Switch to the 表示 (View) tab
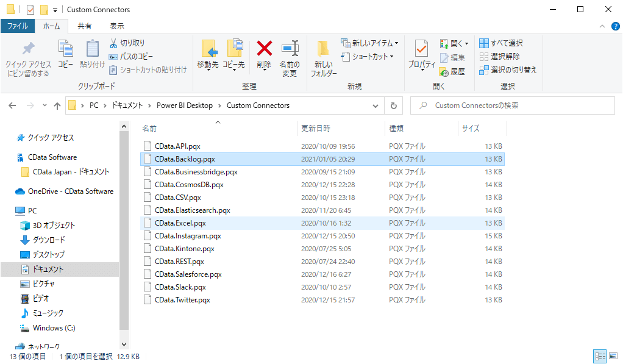 [x=117, y=26]
